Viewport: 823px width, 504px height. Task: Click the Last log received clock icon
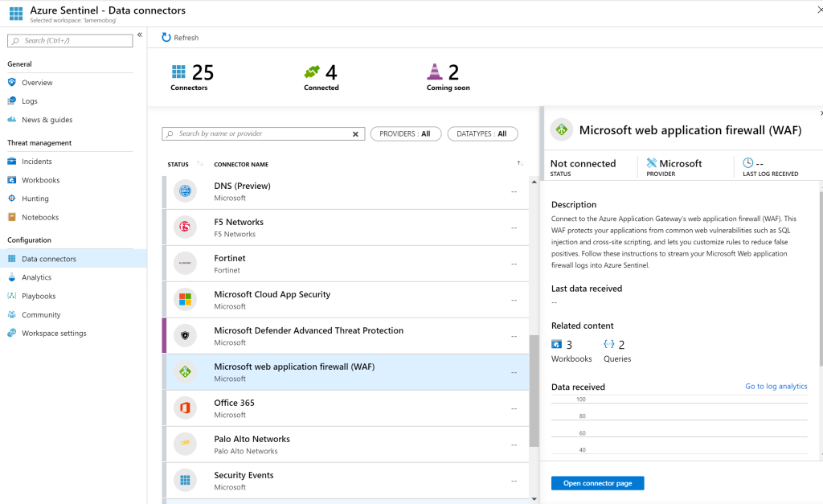748,162
